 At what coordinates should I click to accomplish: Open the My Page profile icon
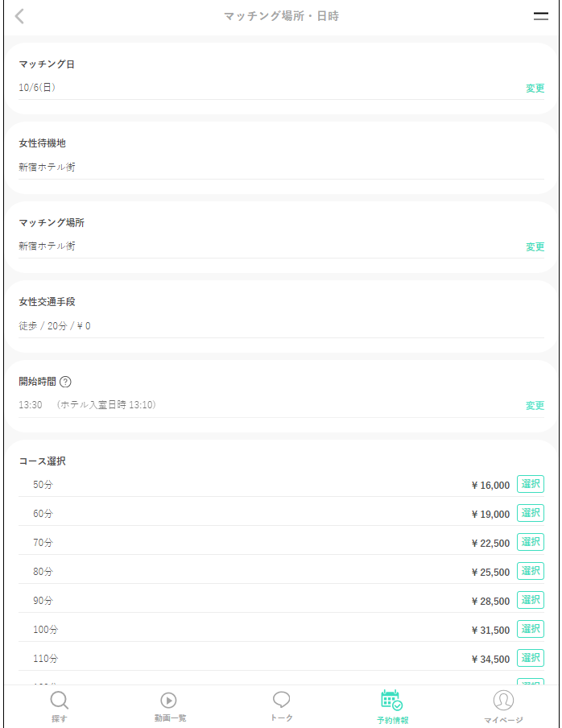point(503,701)
